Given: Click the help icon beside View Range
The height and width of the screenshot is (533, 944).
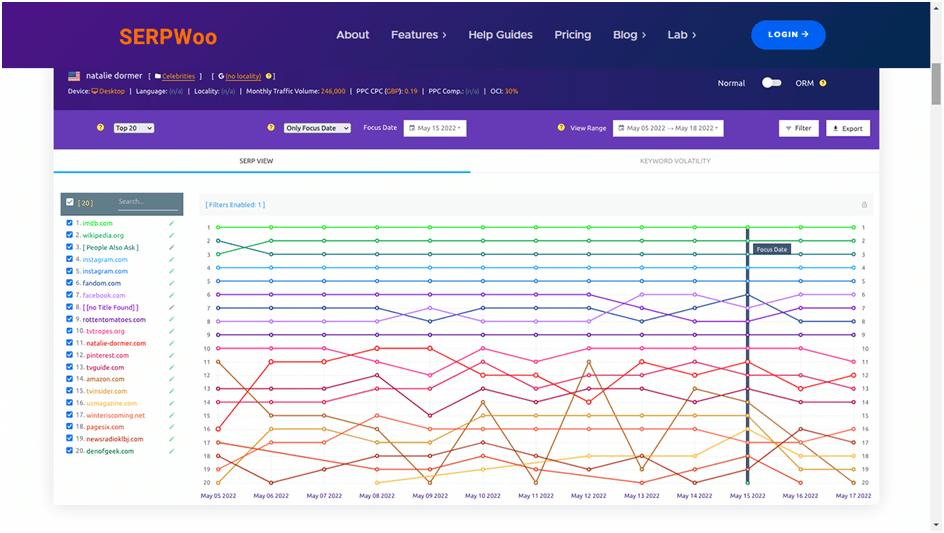Looking at the screenshot, I should [563, 128].
